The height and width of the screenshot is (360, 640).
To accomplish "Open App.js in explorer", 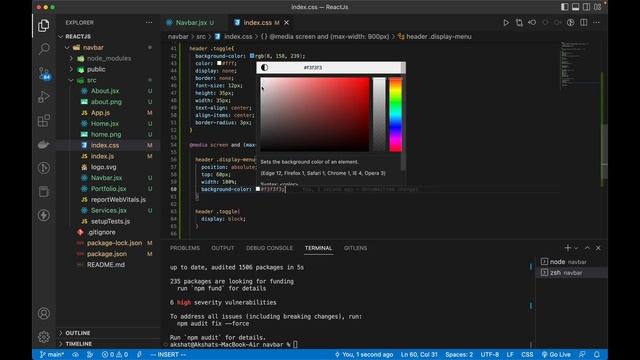I will click(100, 112).
